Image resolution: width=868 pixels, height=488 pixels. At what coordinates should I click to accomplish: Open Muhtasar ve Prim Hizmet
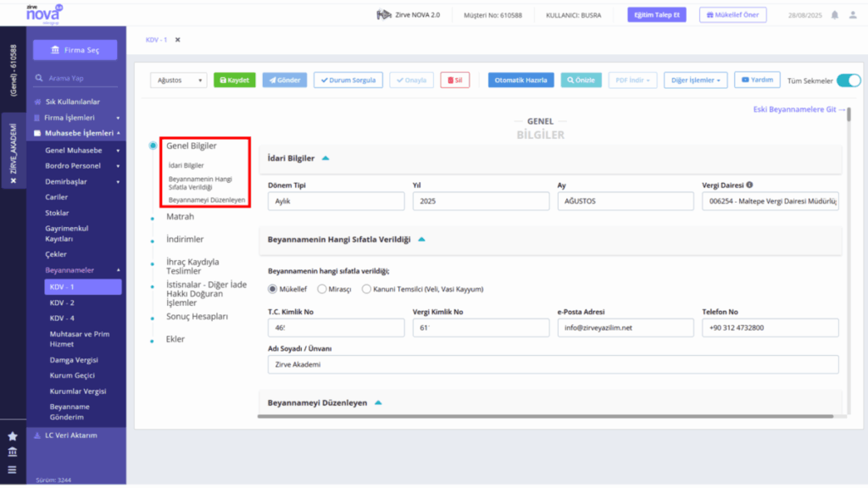80,339
